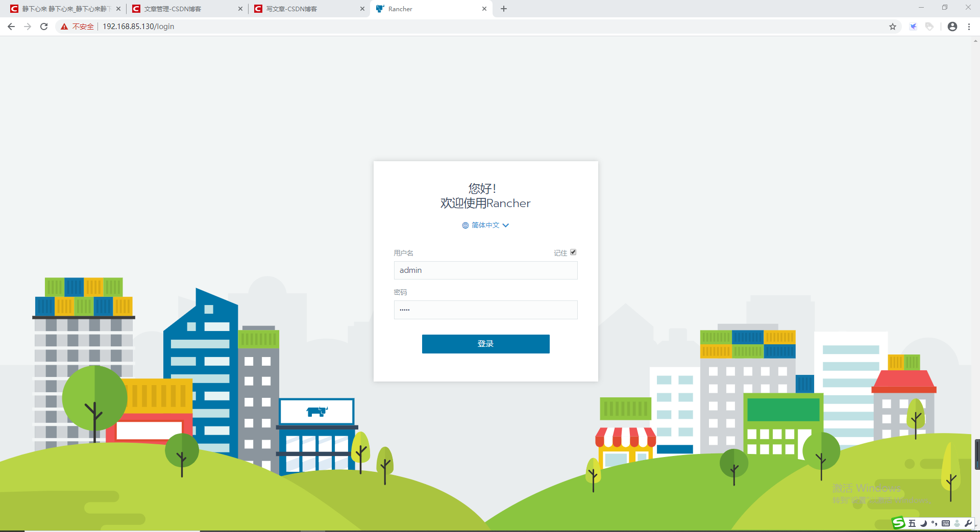This screenshot has width=980, height=532.
Task: Restore down the Chrome window
Action: pos(945,8)
